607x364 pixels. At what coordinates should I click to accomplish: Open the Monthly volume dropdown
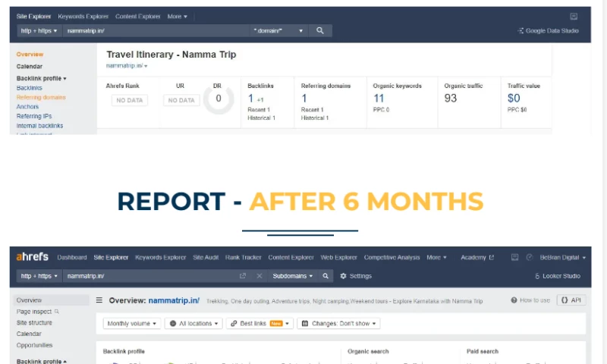132,323
